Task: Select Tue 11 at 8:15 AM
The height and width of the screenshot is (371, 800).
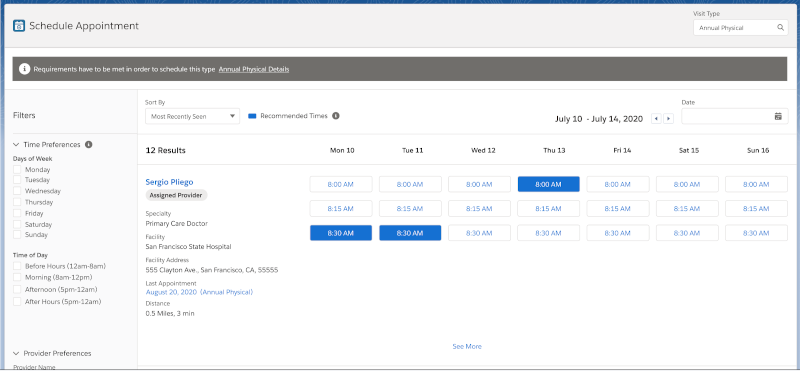Action: point(410,209)
